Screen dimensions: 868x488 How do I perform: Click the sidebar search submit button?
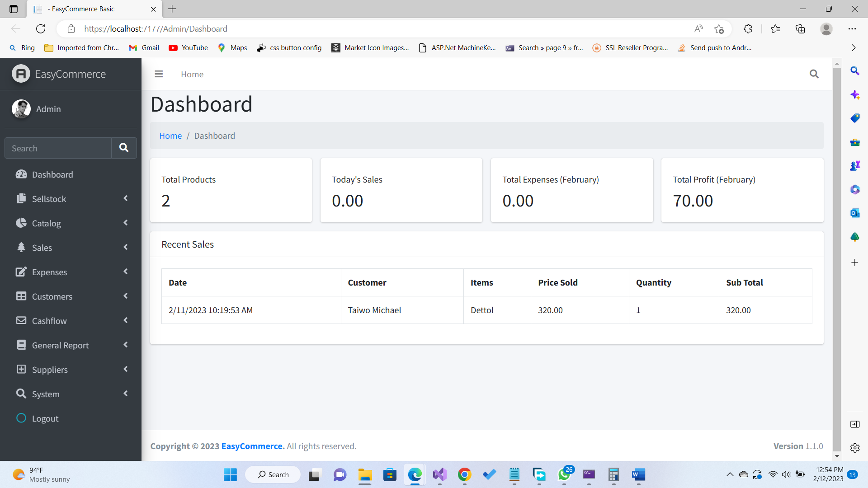click(x=124, y=148)
